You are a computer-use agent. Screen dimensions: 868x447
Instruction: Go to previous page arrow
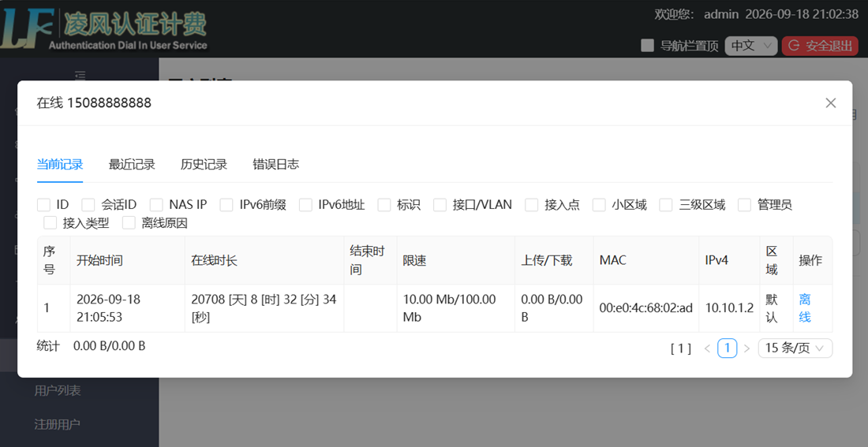point(707,348)
